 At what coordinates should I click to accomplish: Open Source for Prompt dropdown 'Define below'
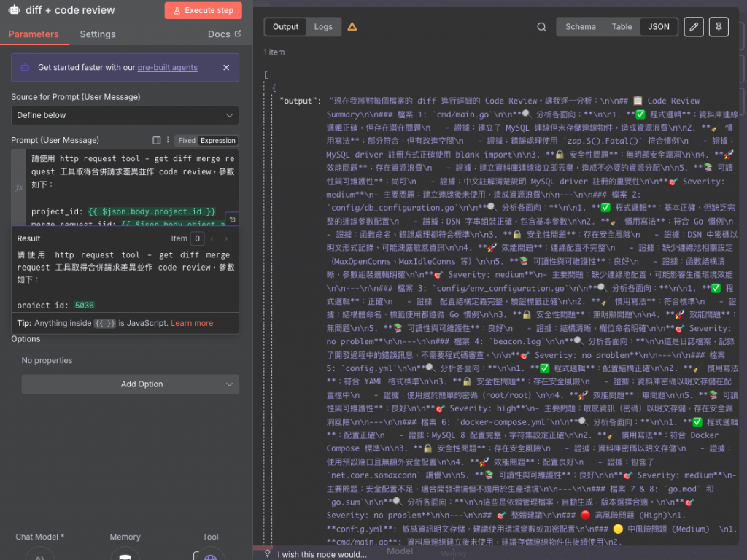[x=125, y=115]
